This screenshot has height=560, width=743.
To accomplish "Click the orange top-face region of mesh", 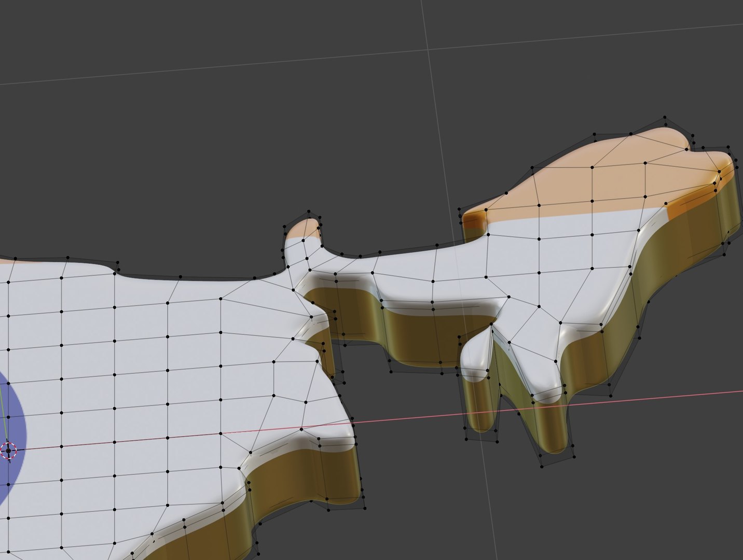I will click(x=597, y=176).
